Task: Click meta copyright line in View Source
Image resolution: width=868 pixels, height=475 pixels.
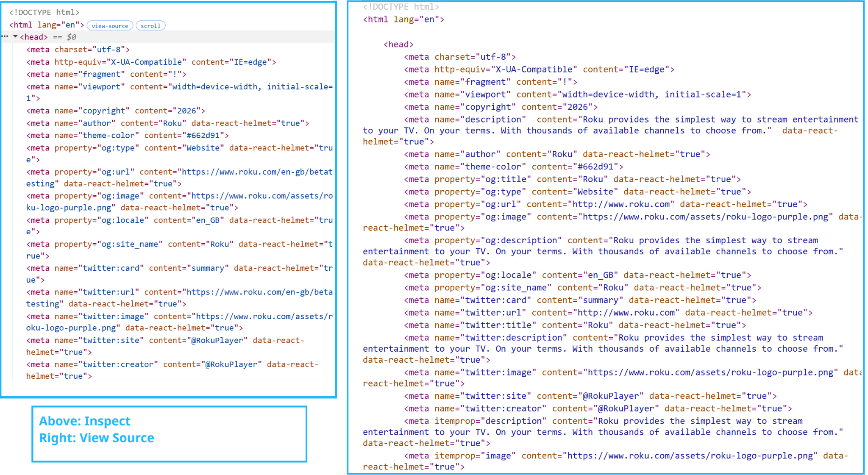Action: click(x=501, y=107)
